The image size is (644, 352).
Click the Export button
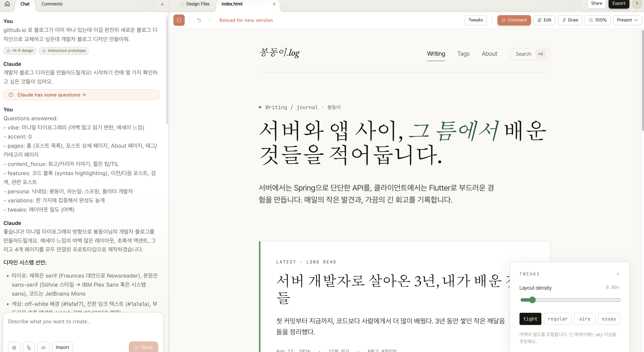pos(619,3)
